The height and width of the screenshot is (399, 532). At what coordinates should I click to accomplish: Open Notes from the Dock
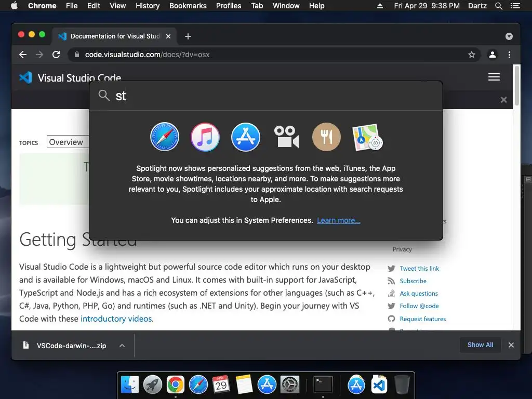click(x=244, y=384)
